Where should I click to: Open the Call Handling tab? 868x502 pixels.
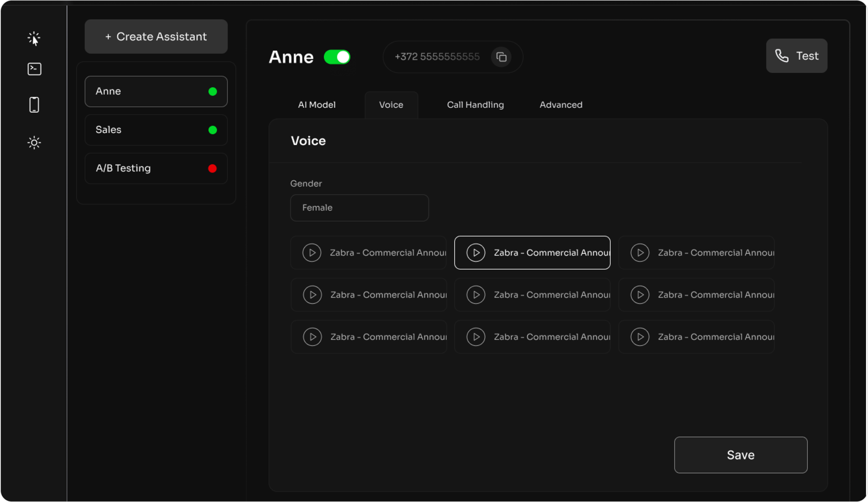pos(475,105)
